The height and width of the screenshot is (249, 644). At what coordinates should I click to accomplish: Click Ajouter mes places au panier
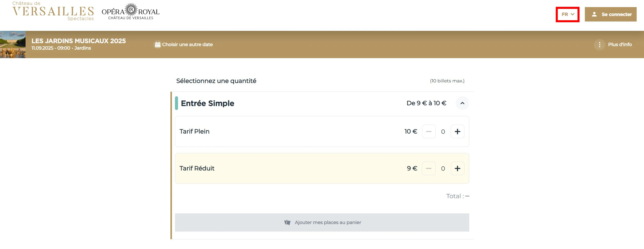pyautogui.click(x=328, y=222)
